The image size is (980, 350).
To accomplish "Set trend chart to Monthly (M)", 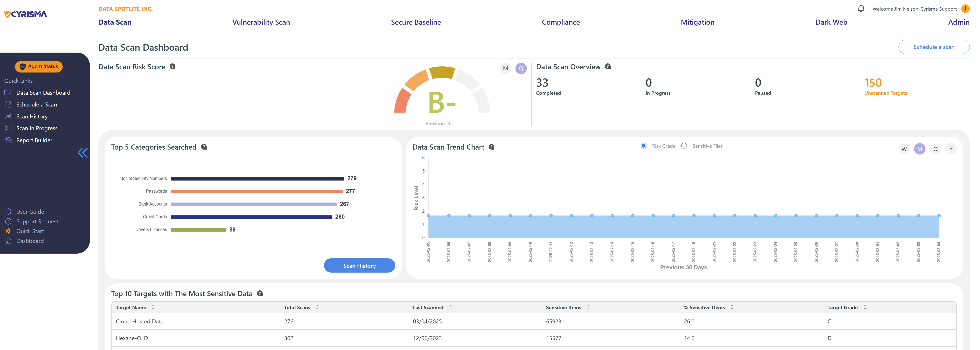I will pyautogui.click(x=920, y=149).
